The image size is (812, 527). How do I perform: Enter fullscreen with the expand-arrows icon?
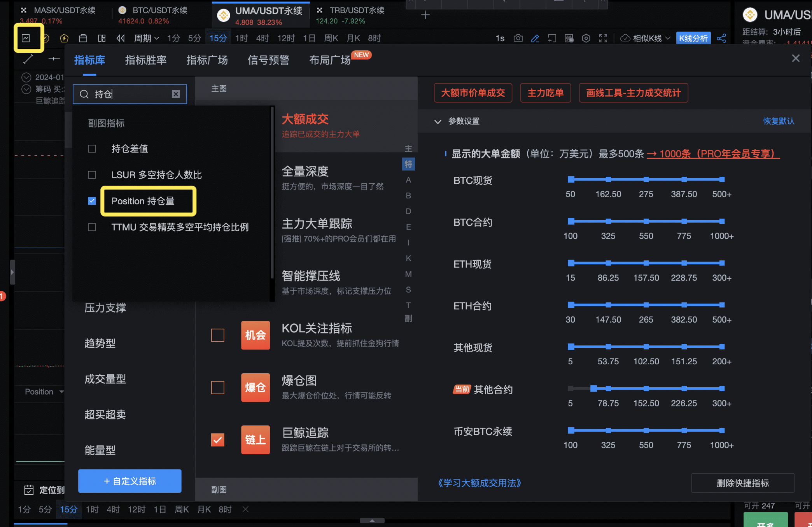[x=603, y=38]
